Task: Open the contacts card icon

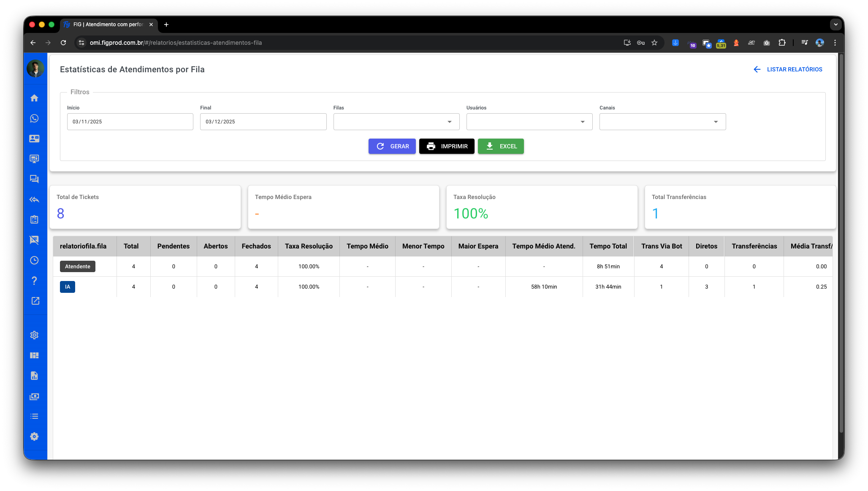Action: [35, 139]
